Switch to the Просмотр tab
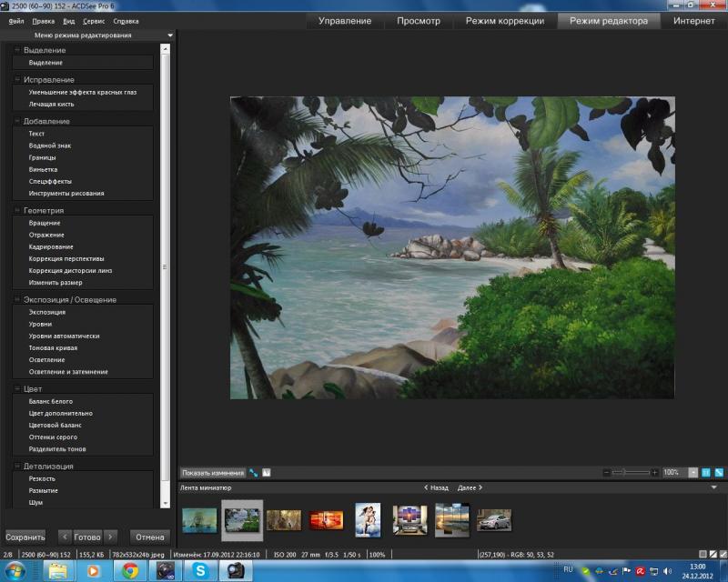This screenshot has width=728, height=582. click(x=419, y=21)
